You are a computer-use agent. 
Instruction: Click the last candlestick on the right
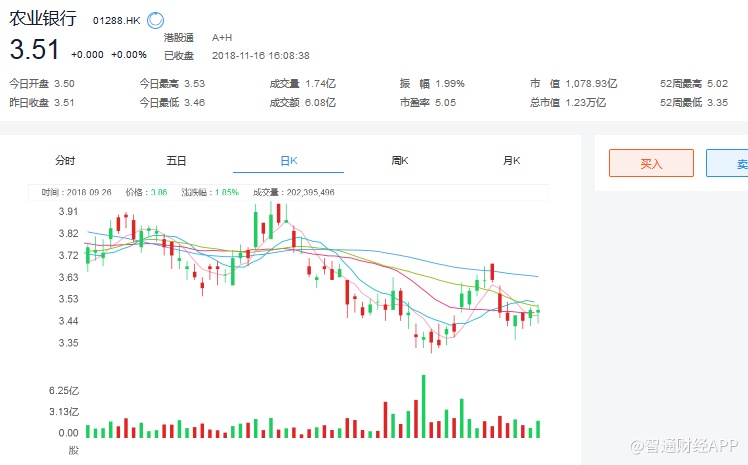[x=538, y=312]
